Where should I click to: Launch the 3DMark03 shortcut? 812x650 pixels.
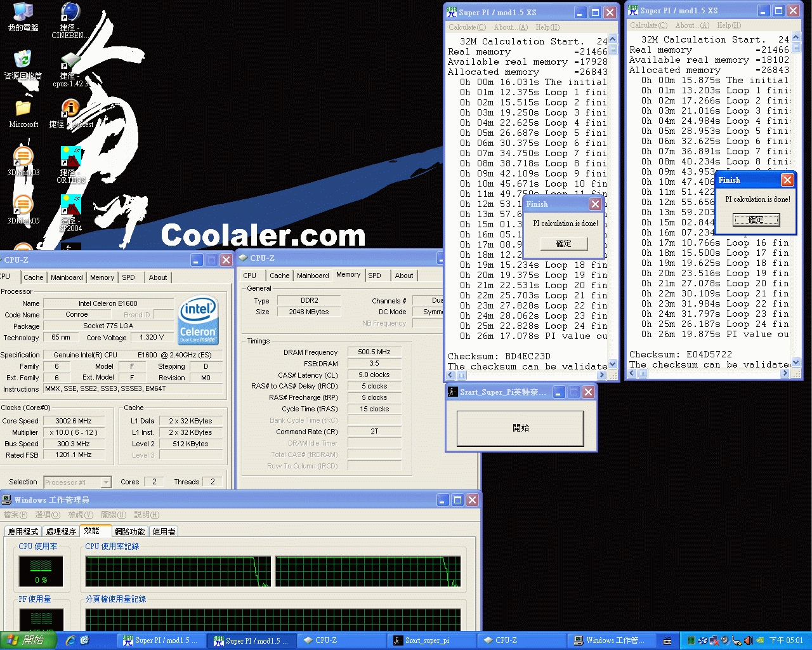pyautogui.click(x=23, y=156)
